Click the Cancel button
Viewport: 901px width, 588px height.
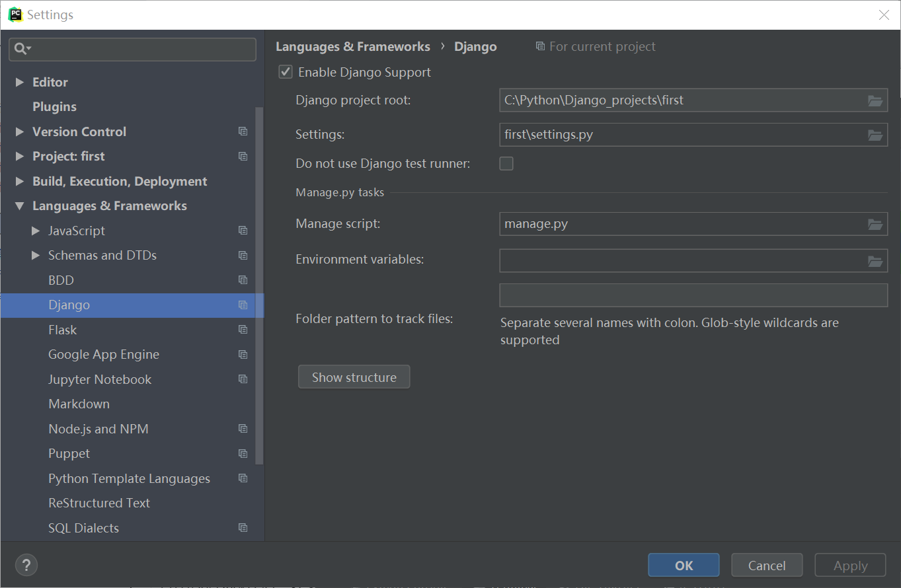767,566
